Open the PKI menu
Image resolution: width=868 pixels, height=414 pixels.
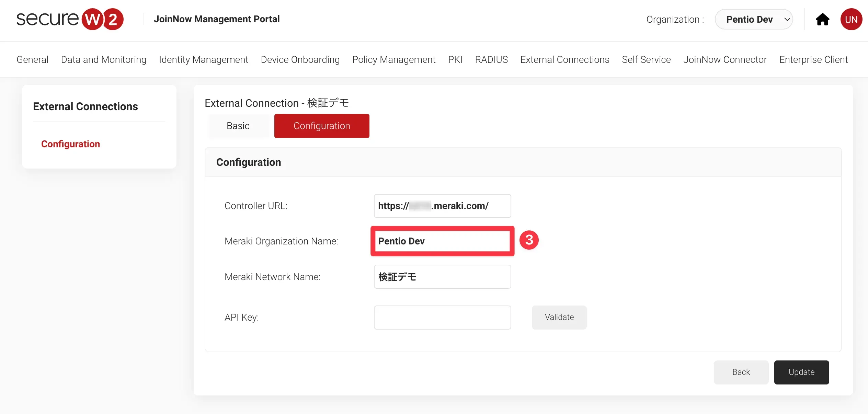[455, 60]
